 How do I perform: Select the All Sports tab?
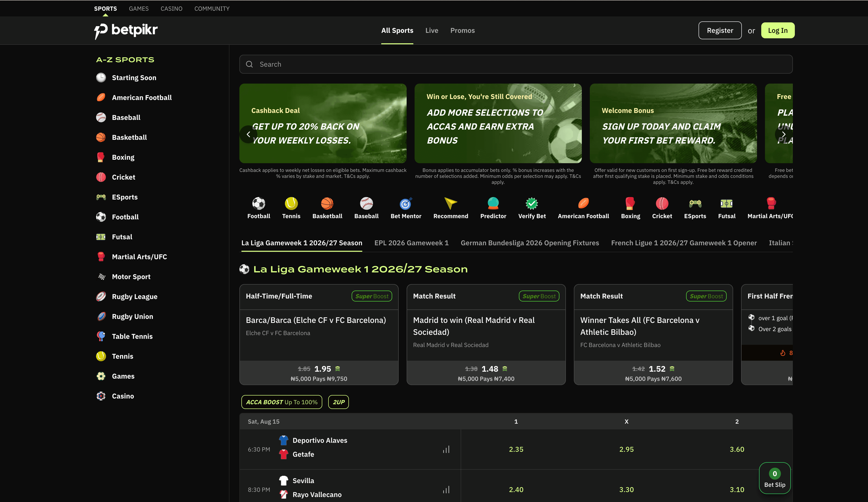(397, 30)
